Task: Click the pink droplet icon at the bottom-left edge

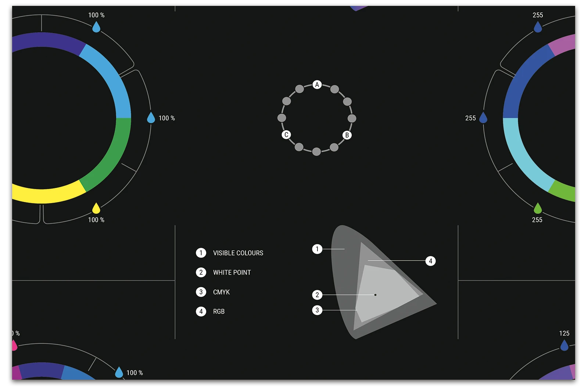Action: pos(14,346)
